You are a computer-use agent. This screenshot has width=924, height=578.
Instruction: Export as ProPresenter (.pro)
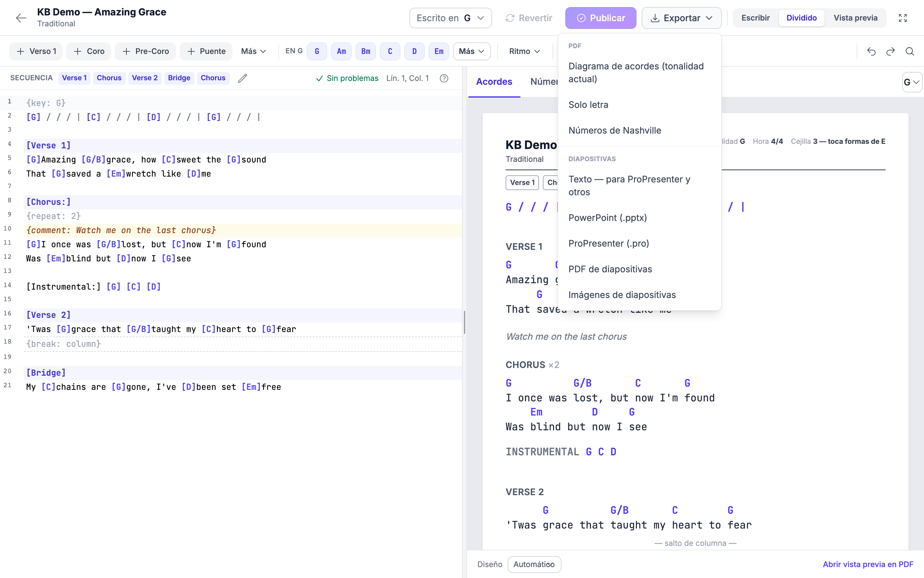coord(639,243)
